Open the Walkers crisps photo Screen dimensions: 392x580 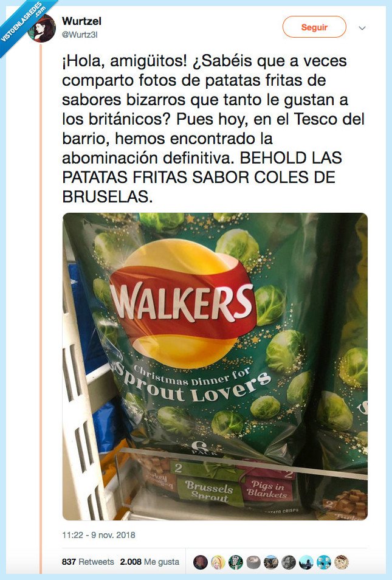point(215,367)
